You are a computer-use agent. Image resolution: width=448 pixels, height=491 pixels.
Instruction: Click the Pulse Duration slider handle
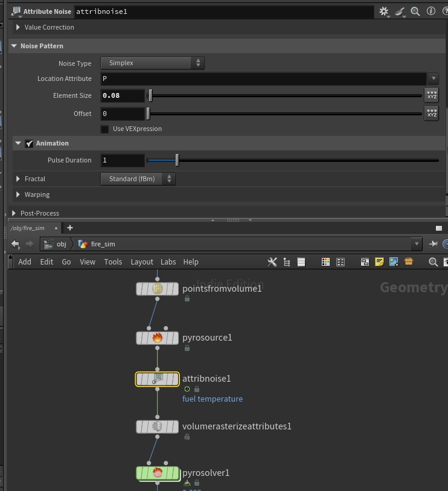tap(177, 160)
